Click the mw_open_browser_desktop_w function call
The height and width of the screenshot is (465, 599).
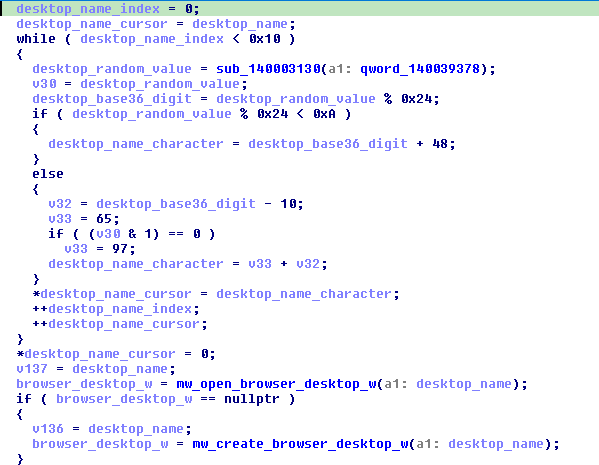coord(276,384)
